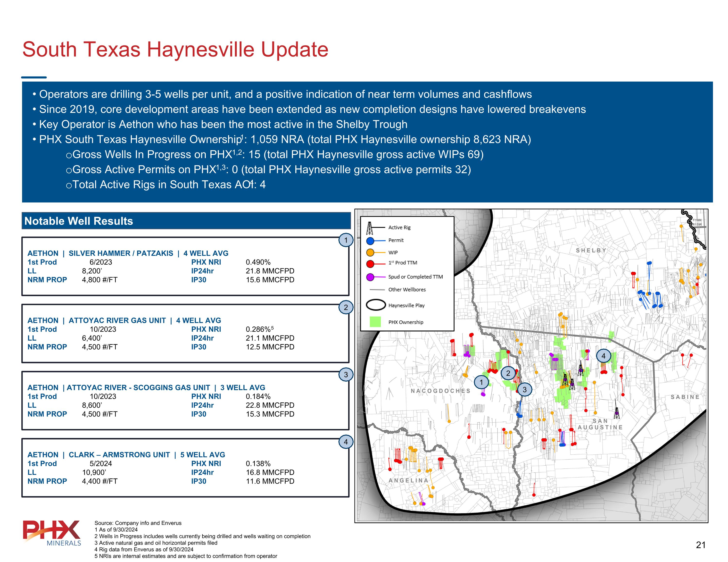Image resolution: width=728 pixels, height=562 pixels.
Task: Click the green PHX Ownership legend swatch
Action: pos(375,322)
